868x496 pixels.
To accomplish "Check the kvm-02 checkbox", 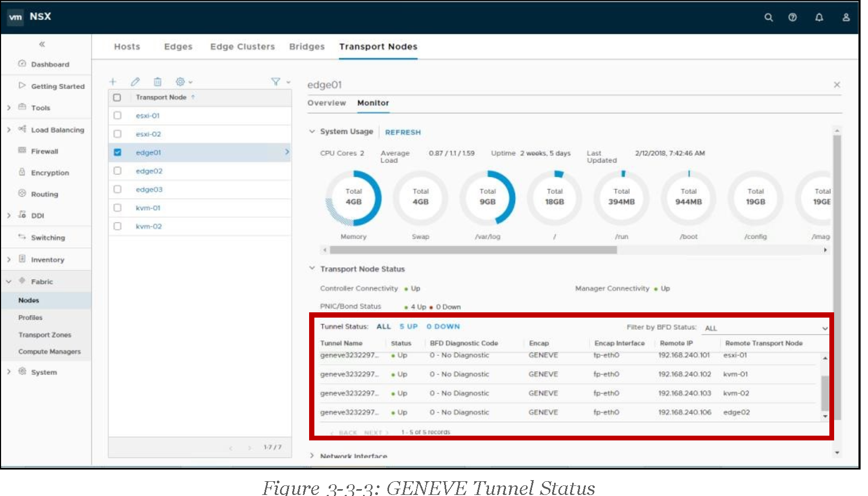I will point(117,226).
